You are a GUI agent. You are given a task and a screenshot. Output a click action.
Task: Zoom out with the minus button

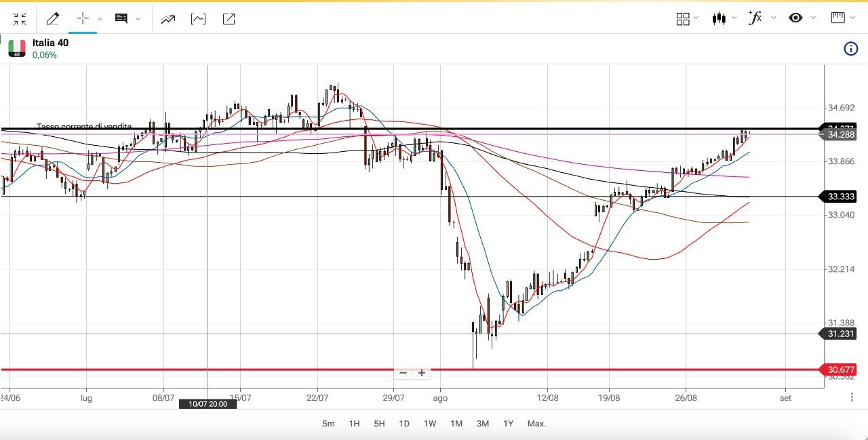click(x=403, y=373)
